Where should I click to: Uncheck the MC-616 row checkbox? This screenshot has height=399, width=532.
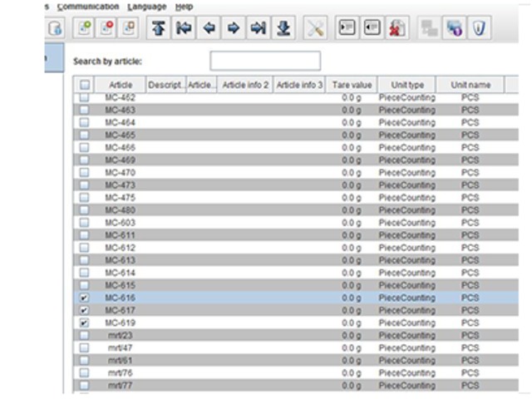pos(84,298)
